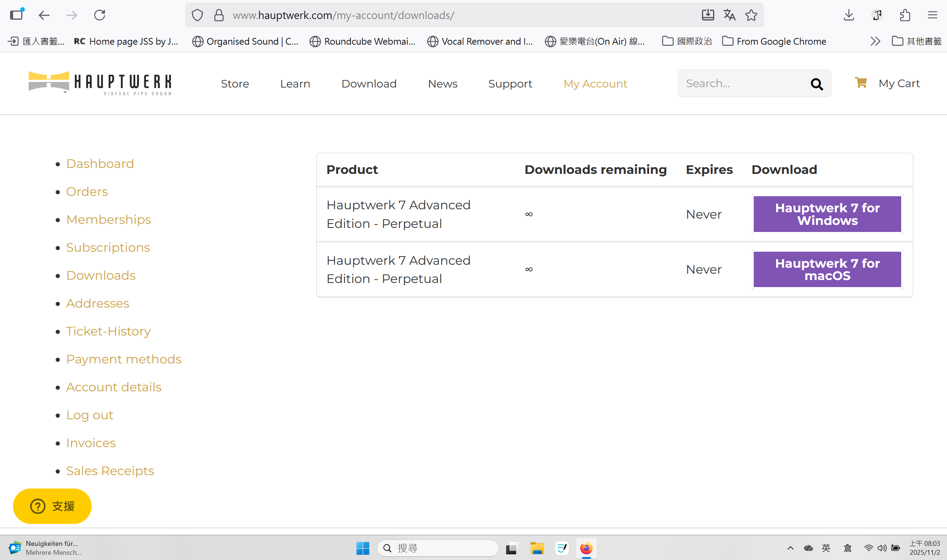Open Windows Start menu
Screen dimensions: 947x560
tap(363, 548)
